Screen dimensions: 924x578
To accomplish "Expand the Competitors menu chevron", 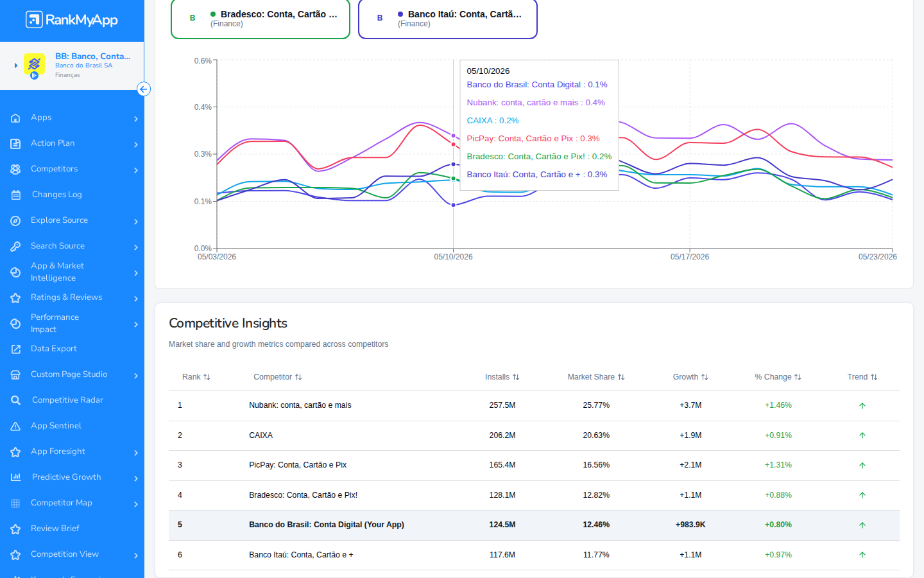I will [136, 170].
